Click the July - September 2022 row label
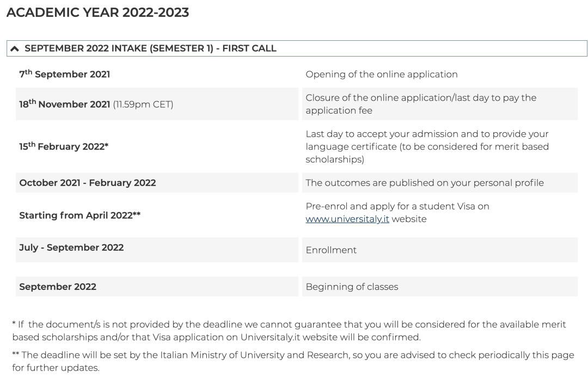 coord(71,248)
